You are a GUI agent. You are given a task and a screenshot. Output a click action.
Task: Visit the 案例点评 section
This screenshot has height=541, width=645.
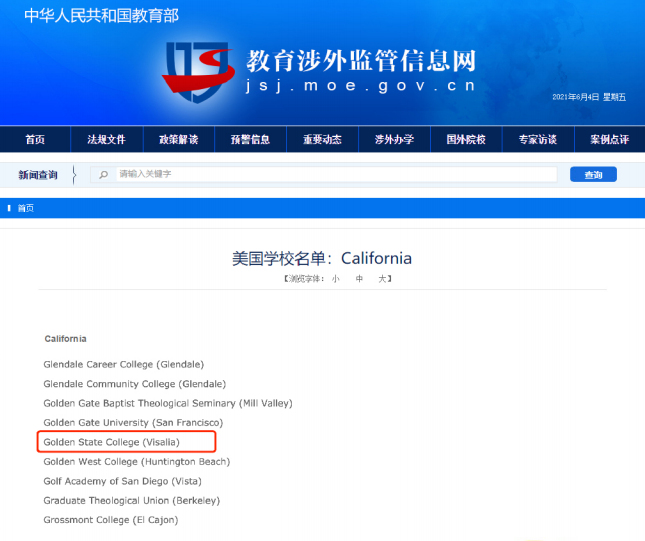(x=609, y=139)
